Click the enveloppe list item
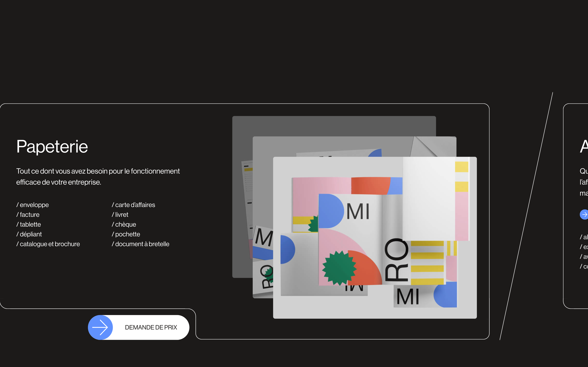The width and height of the screenshot is (588, 367). click(33, 205)
